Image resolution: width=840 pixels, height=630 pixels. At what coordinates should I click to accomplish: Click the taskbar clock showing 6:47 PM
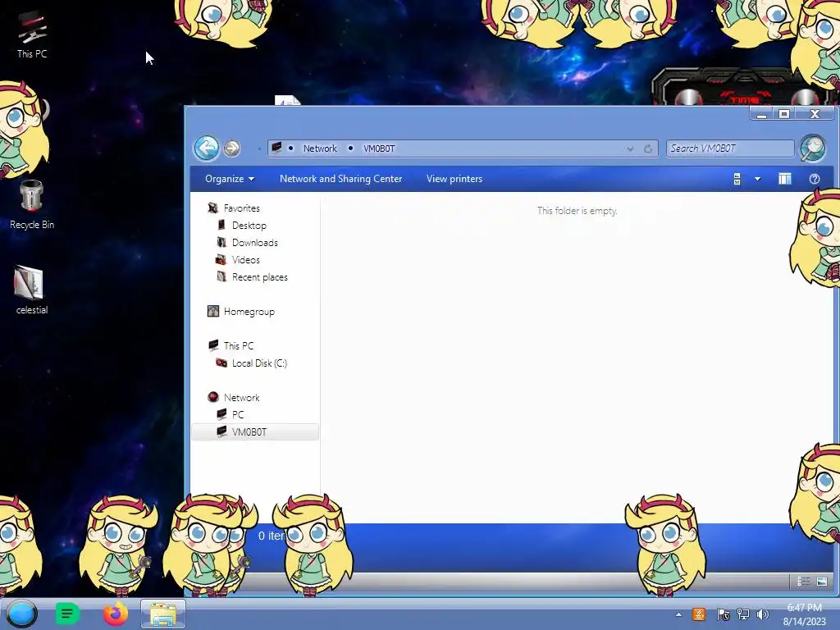pos(804,614)
